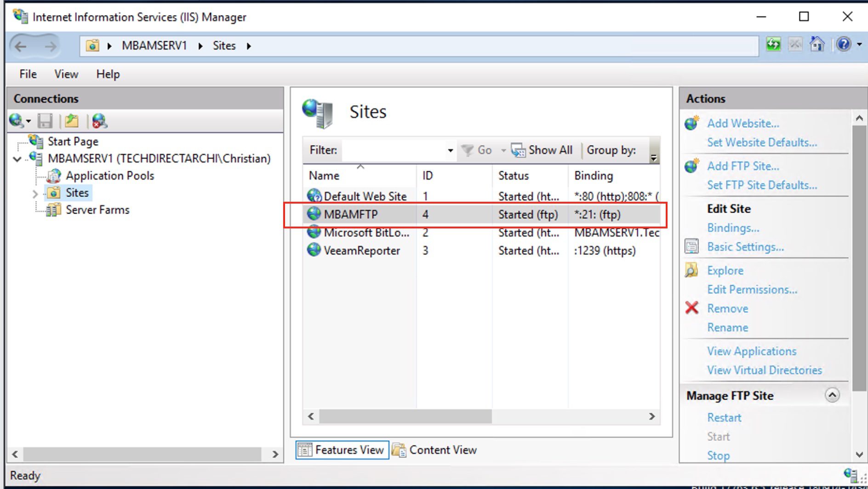Image resolution: width=868 pixels, height=489 pixels.
Task: Sort sites by the Status column header
Action: tap(530, 176)
